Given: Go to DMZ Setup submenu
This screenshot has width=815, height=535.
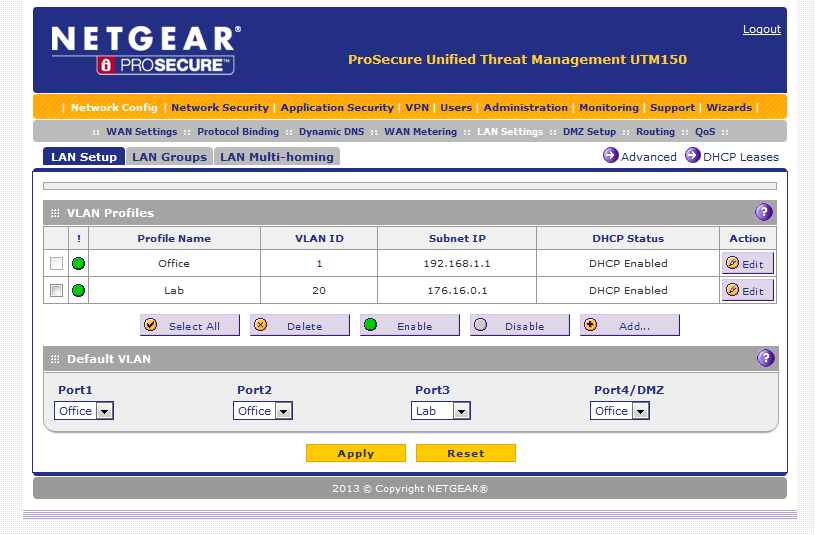Looking at the screenshot, I should 589,132.
